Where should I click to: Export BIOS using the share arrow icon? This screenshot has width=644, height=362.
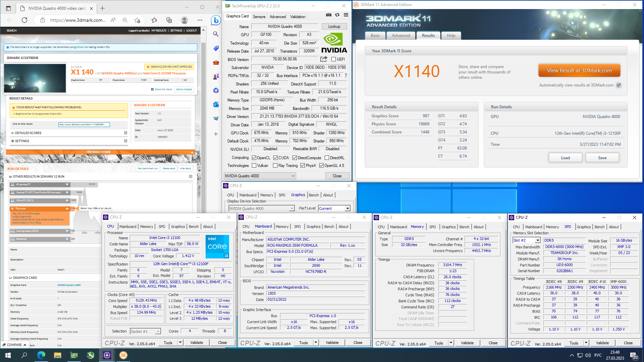[324, 59]
